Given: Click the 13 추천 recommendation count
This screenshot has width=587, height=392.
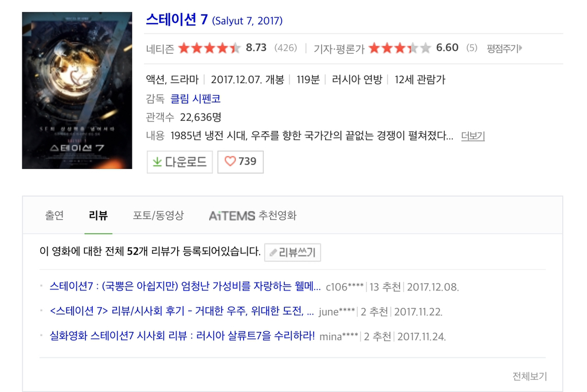Looking at the screenshot, I should tap(385, 287).
